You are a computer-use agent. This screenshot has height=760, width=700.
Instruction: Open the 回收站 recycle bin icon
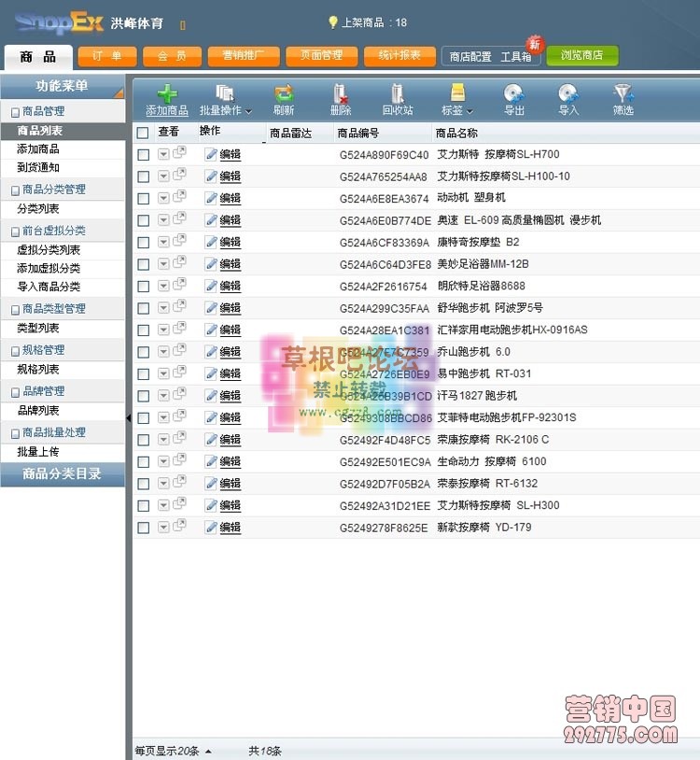(x=398, y=93)
